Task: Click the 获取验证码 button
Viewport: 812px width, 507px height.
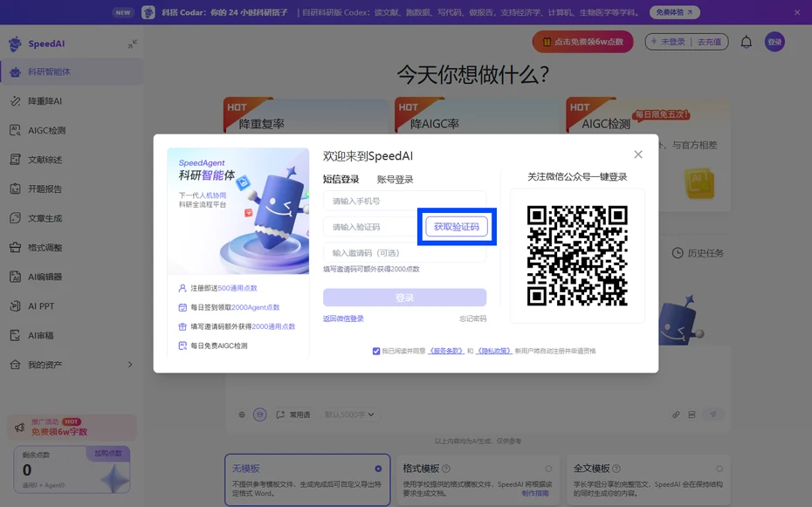Action: (x=457, y=227)
